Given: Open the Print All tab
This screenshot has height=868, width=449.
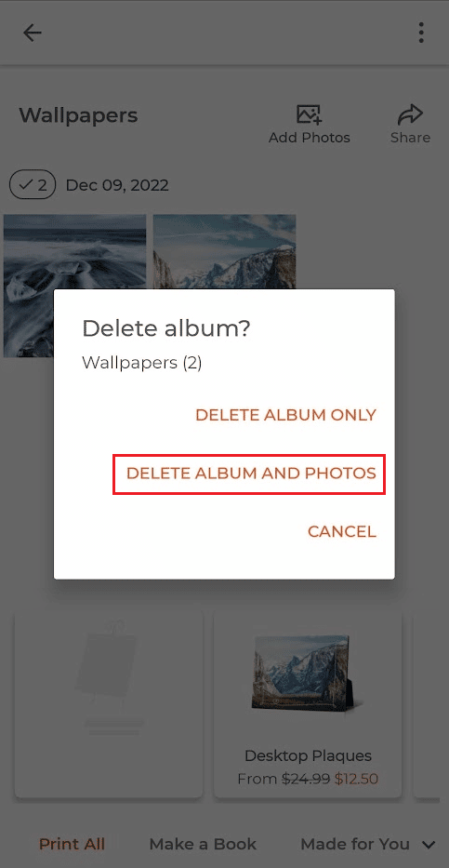Looking at the screenshot, I should coord(72,844).
